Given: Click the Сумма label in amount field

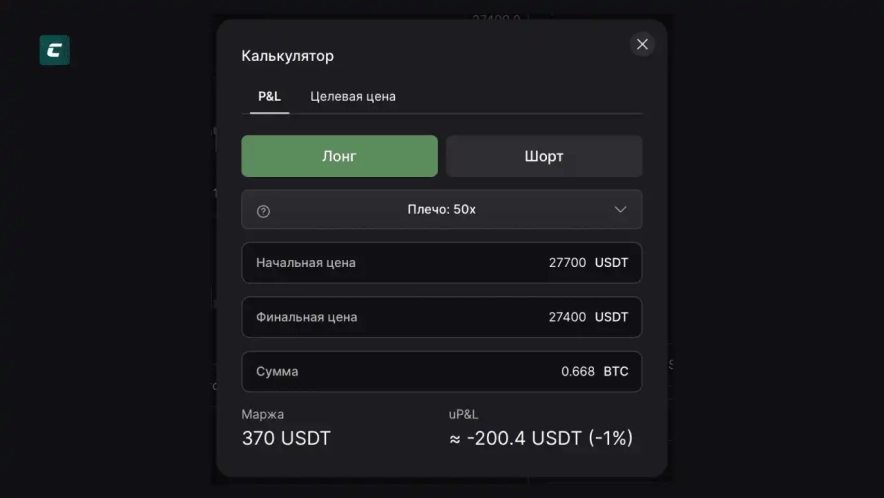Looking at the screenshot, I should (277, 371).
